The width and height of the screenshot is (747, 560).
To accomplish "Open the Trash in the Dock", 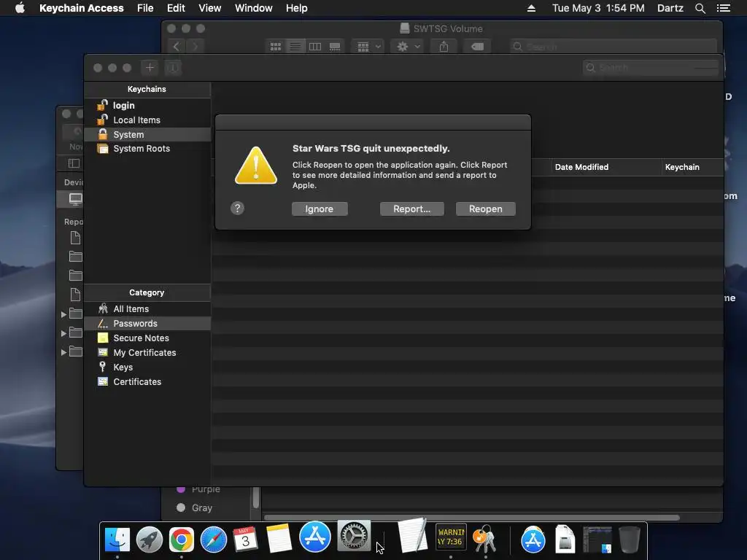I will (x=630, y=540).
